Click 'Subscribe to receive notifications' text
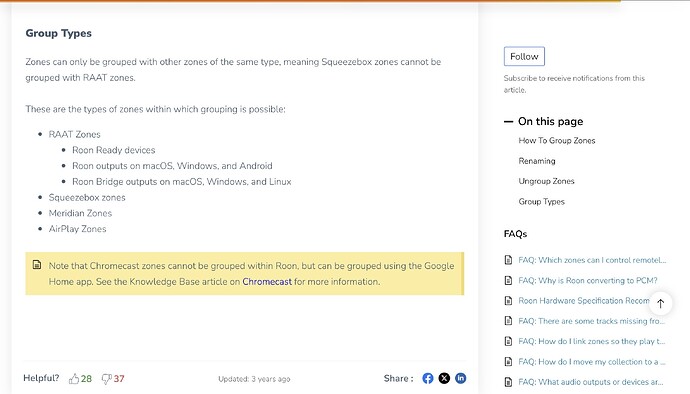Viewport: 690px width, 394px height. click(574, 84)
